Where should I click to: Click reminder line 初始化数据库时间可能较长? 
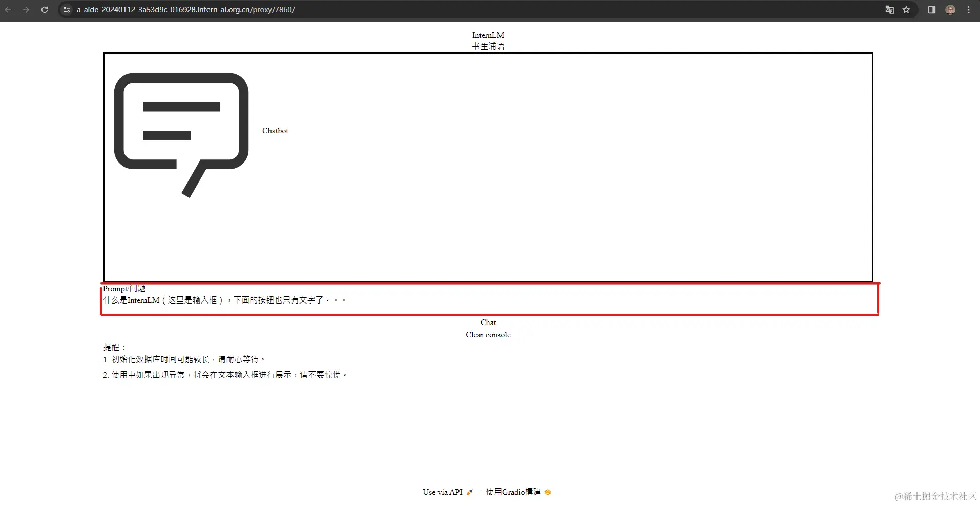coord(184,359)
